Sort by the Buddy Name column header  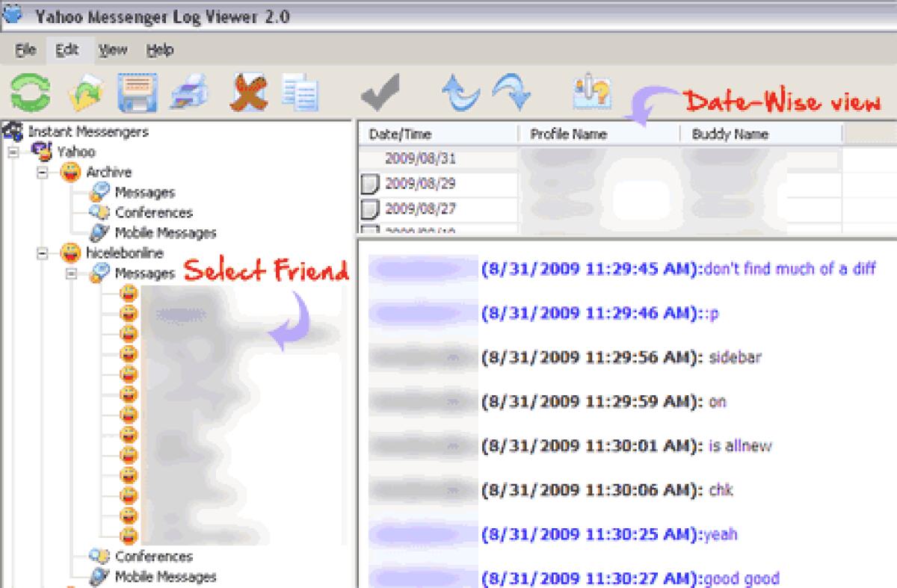coord(761,134)
